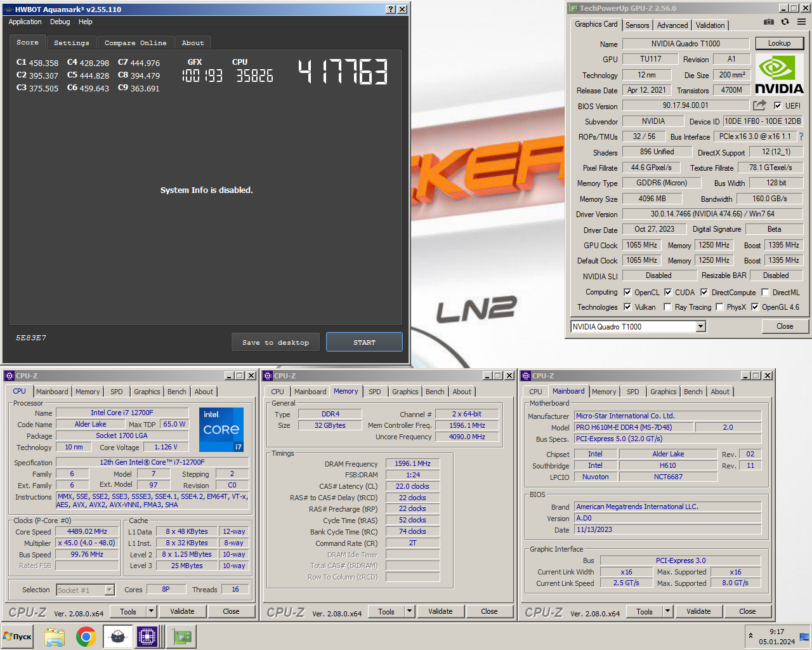Open the Sensors tab in GPU-Z
Viewport: 812px width, 650px height.
(637, 25)
